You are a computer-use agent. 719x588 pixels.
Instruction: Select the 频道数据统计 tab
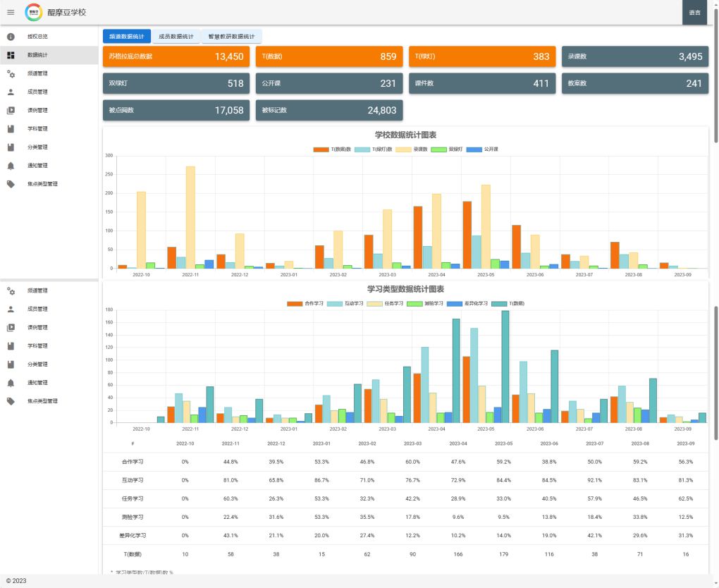(127, 36)
